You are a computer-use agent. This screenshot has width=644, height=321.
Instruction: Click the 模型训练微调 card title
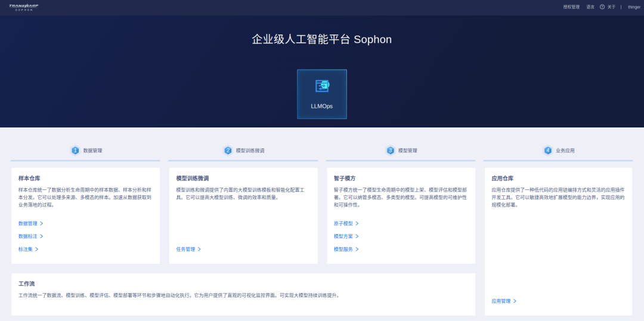tap(193, 178)
